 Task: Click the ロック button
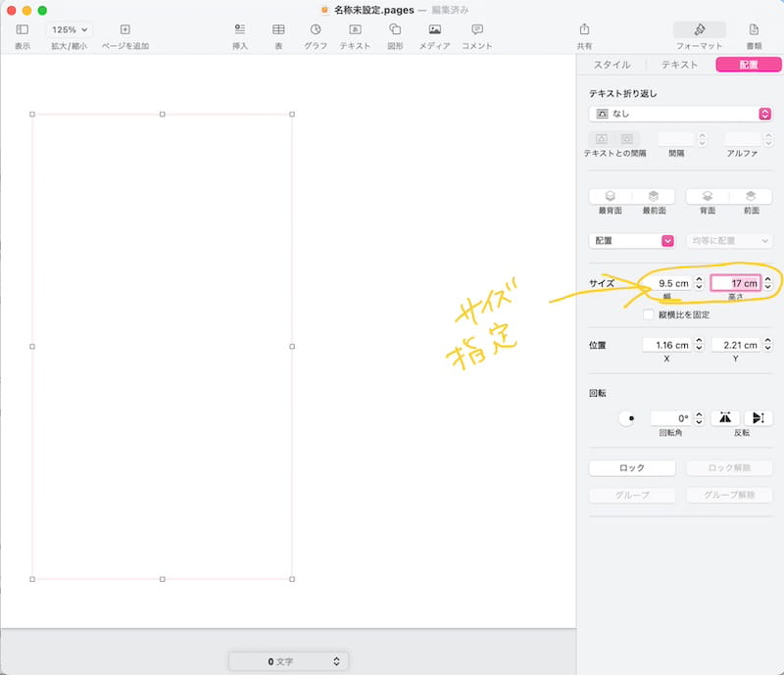(x=632, y=468)
